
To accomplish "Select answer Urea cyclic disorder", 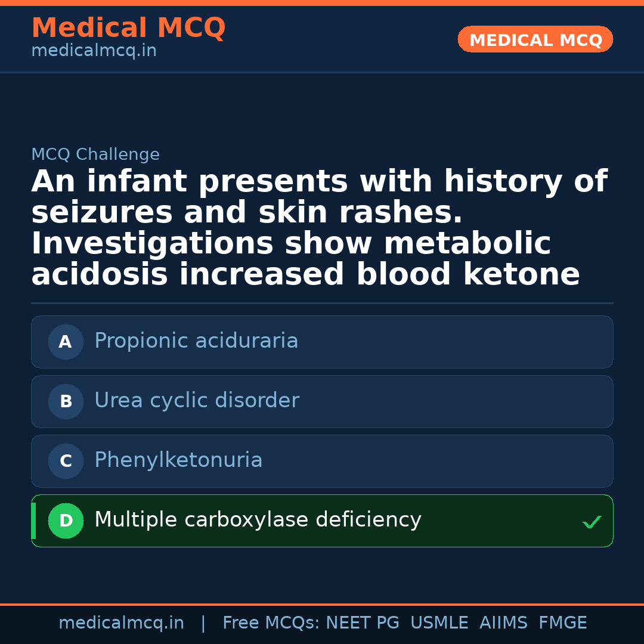I will [x=197, y=401].
